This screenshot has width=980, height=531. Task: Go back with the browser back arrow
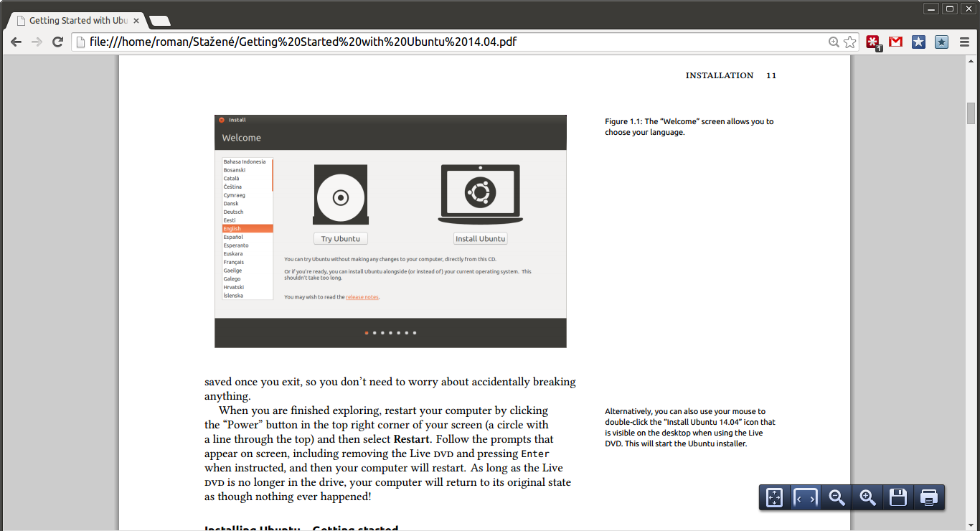(x=16, y=42)
